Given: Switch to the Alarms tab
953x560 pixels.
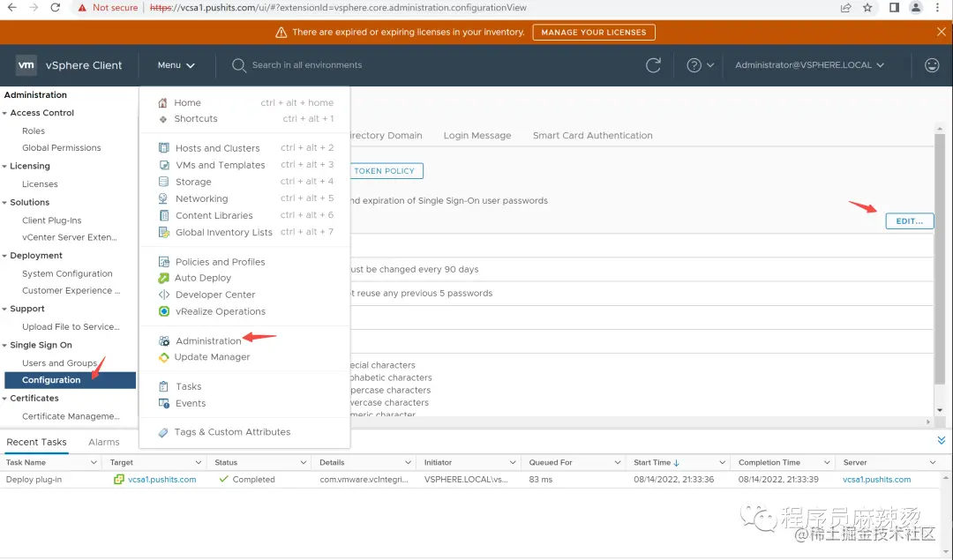Looking at the screenshot, I should [x=104, y=442].
